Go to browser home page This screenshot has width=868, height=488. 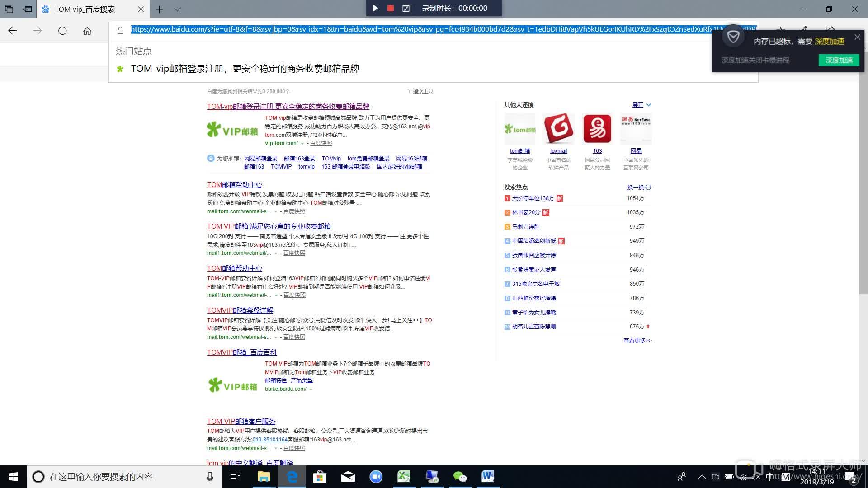87,31
